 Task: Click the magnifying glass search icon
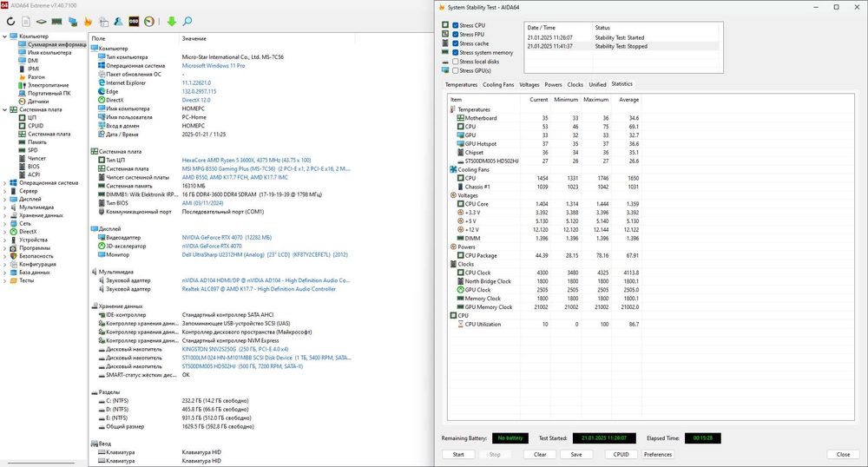(x=187, y=22)
